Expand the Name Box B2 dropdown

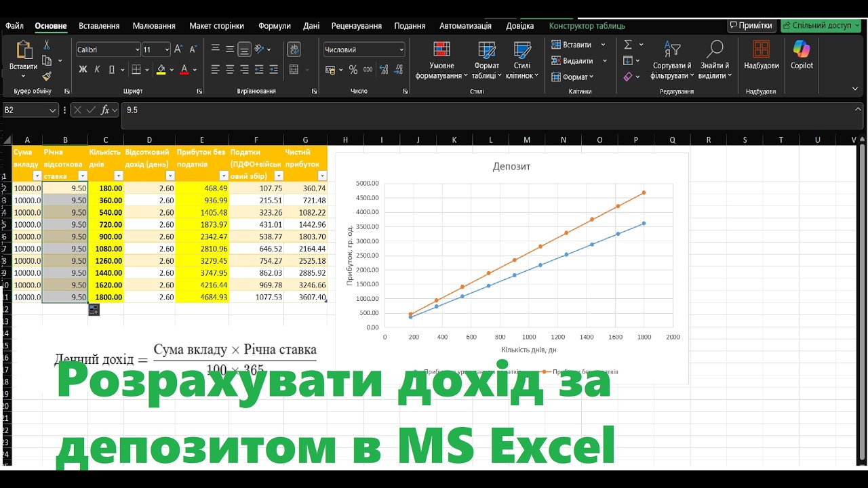click(53, 110)
